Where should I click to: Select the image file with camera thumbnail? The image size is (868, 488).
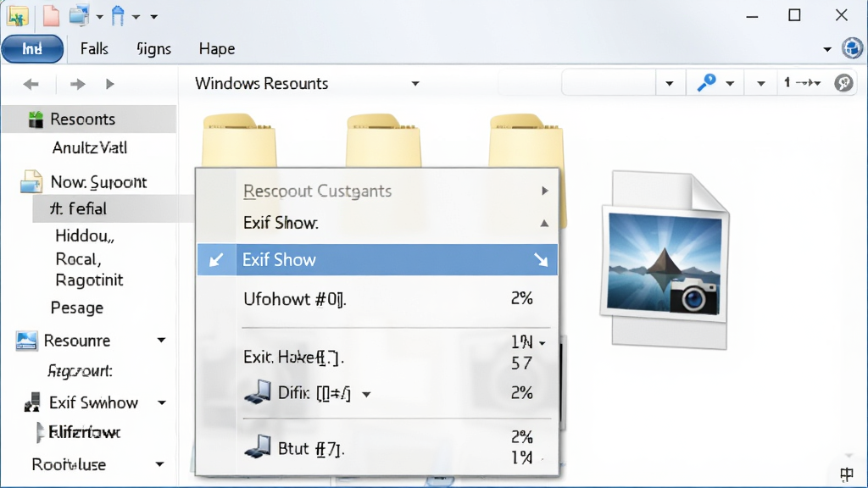click(665, 260)
